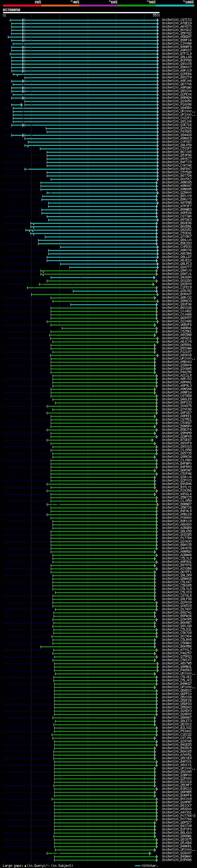Click the UniRef100_B9HFI4 label
Screen dimensions: 197x868
(x=177, y=40)
